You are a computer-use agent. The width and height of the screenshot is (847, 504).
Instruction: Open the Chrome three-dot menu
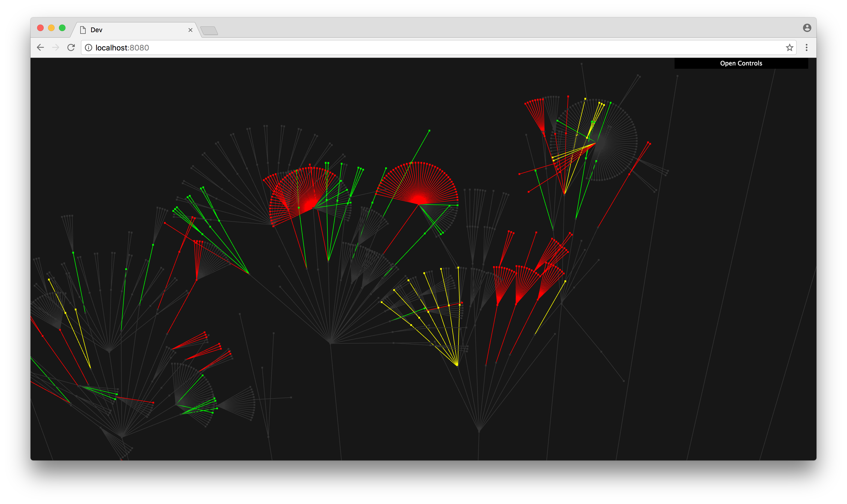[806, 47]
